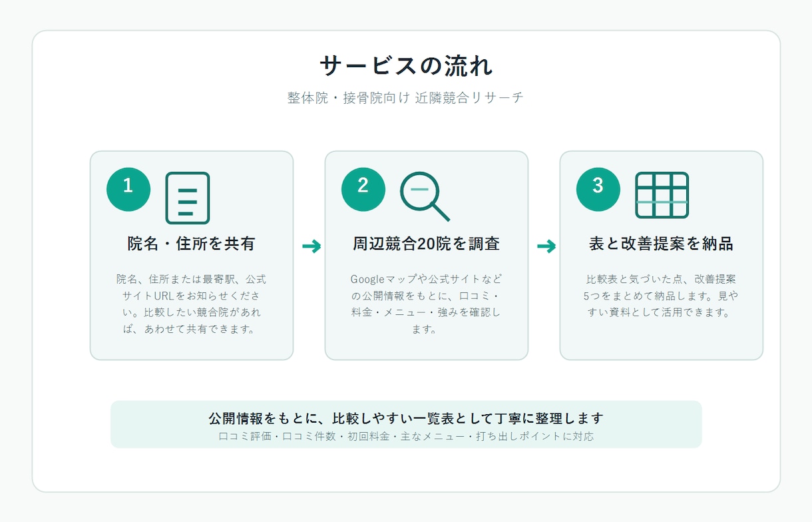Click the heading 周辺競合20院を調査
The image size is (812, 522).
click(427, 244)
